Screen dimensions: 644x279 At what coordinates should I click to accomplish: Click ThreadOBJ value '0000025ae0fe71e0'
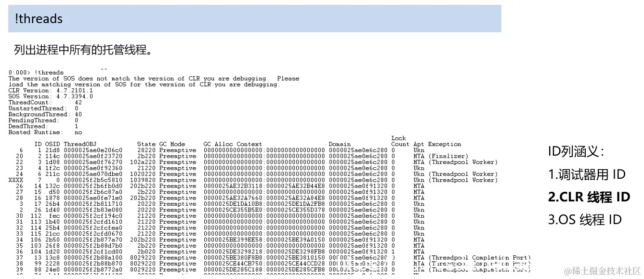(93, 198)
